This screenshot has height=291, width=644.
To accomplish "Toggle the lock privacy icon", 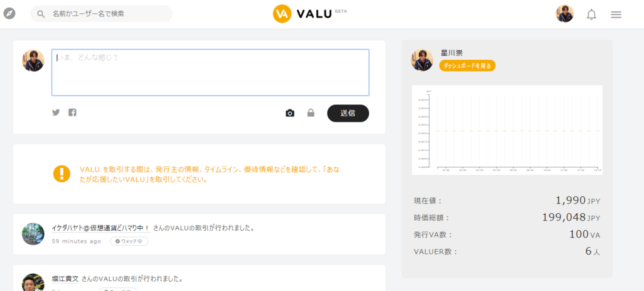I will [311, 113].
